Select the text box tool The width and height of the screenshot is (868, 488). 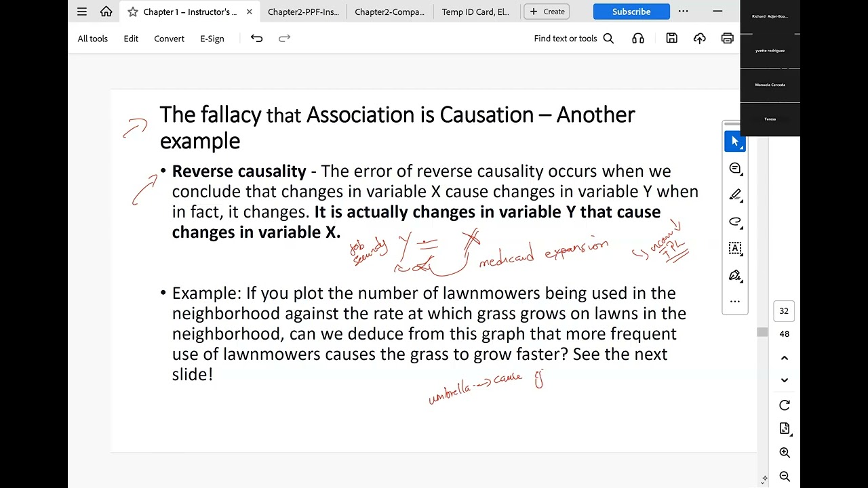point(734,248)
